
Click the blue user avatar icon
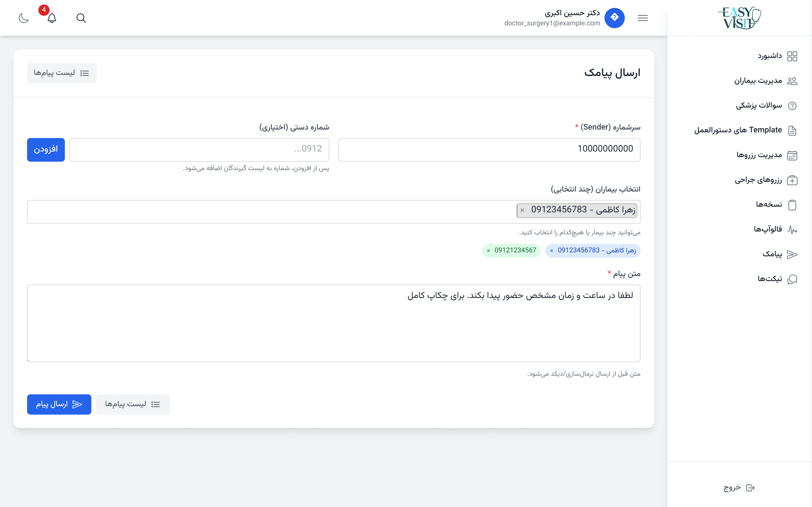pos(614,18)
